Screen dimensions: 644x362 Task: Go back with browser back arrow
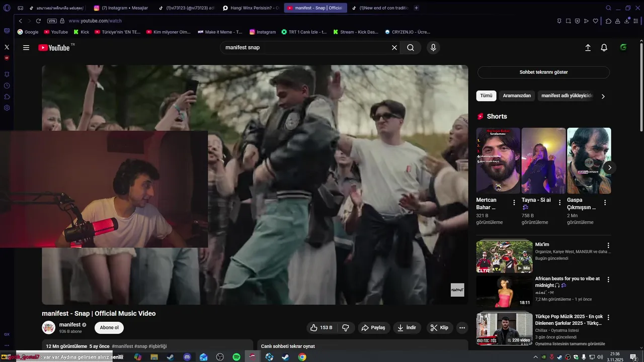coord(21,21)
